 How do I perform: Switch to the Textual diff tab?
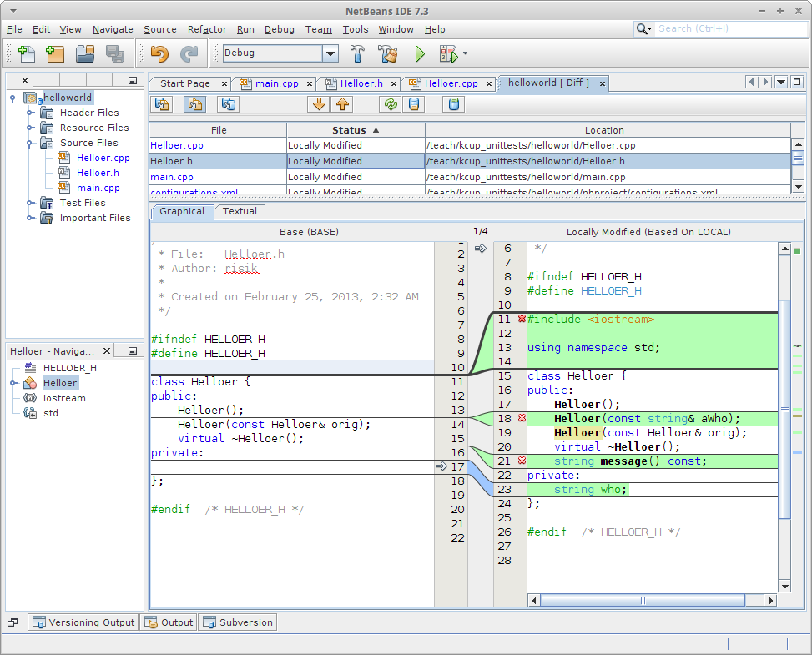click(240, 211)
